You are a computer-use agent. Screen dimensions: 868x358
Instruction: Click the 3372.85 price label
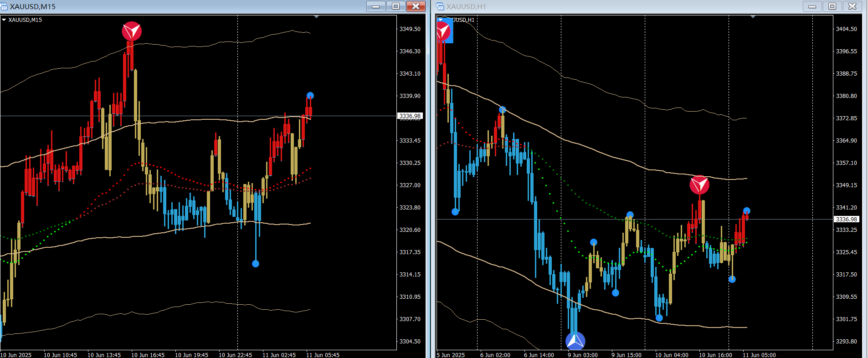[x=847, y=118]
